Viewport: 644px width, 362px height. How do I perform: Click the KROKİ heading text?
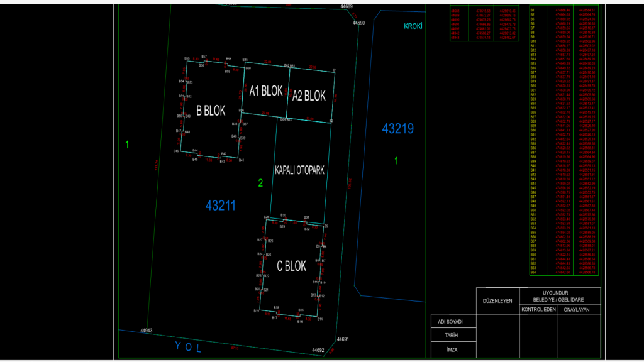point(413,26)
